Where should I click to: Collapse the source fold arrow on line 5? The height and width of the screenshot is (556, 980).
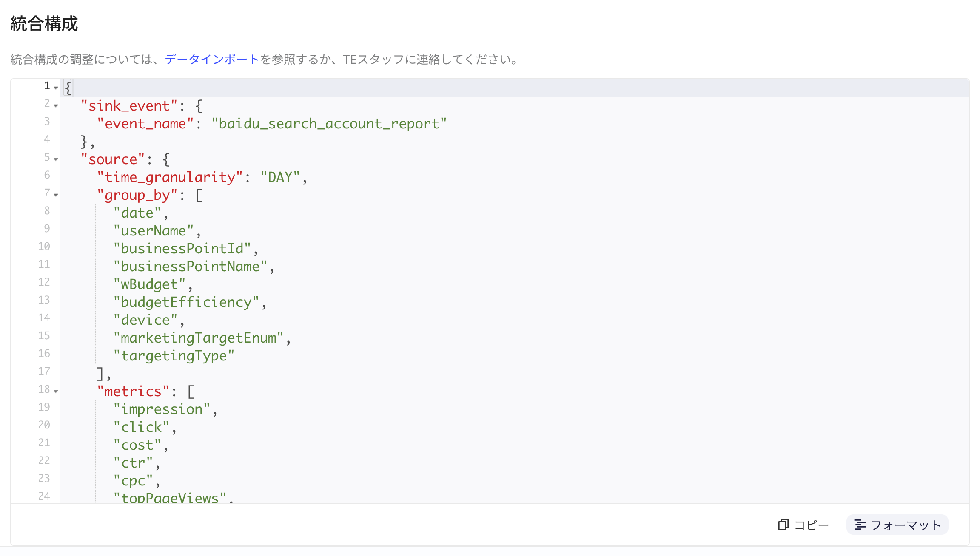click(x=56, y=159)
